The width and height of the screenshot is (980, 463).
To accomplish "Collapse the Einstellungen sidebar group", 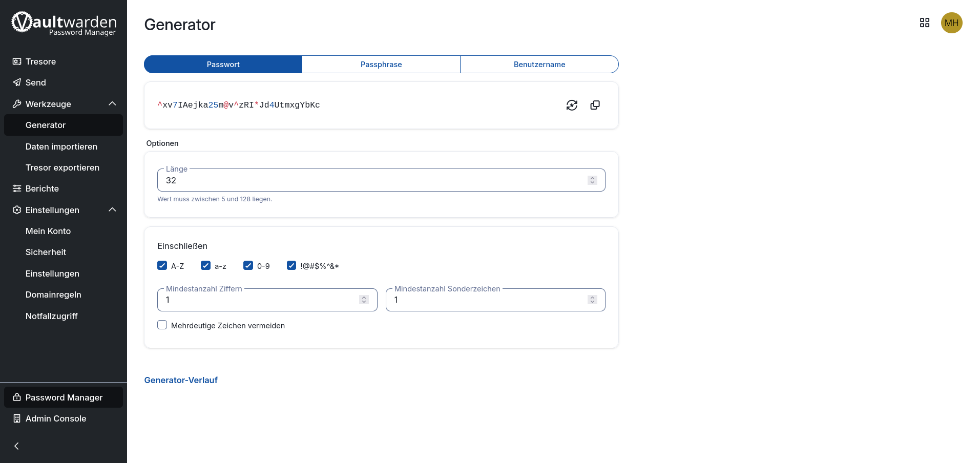I will [x=112, y=210].
